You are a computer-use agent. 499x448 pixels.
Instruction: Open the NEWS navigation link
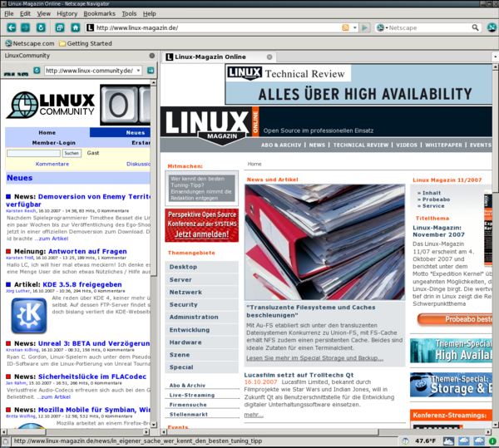[317, 145]
